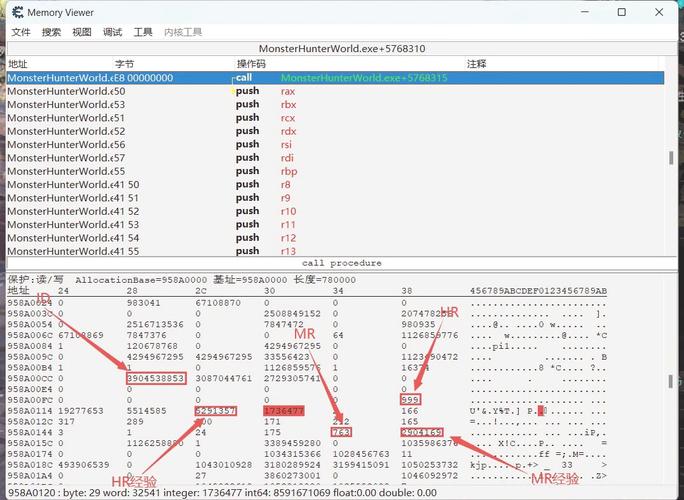684x500 pixels.
Task: Click the status bar value readout
Action: coord(222,493)
